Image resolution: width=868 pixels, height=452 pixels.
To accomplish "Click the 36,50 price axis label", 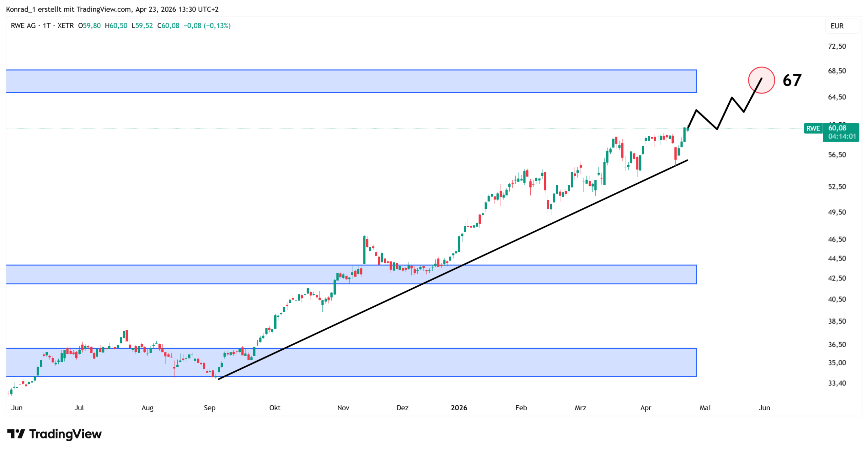I will point(837,345).
